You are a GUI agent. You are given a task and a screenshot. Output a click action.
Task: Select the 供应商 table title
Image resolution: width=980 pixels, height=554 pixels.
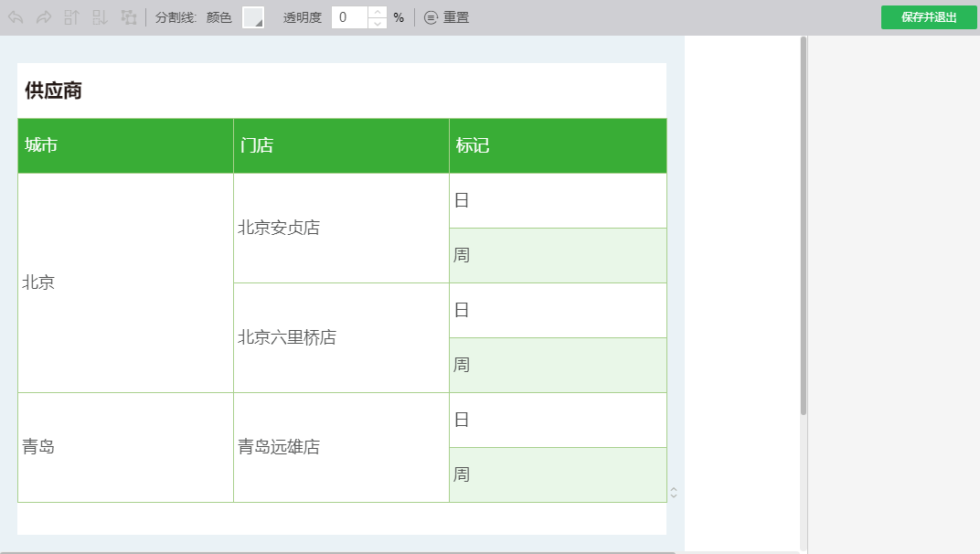(x=53, y=91)
